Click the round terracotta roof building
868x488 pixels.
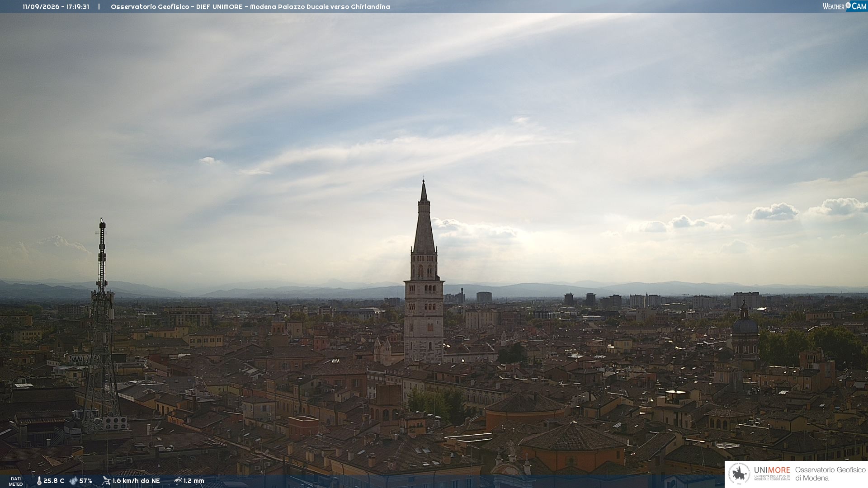tap(524, 409)
